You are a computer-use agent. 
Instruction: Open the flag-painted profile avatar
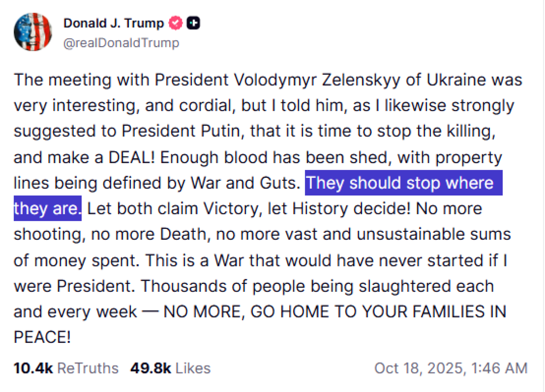(33, 32)
